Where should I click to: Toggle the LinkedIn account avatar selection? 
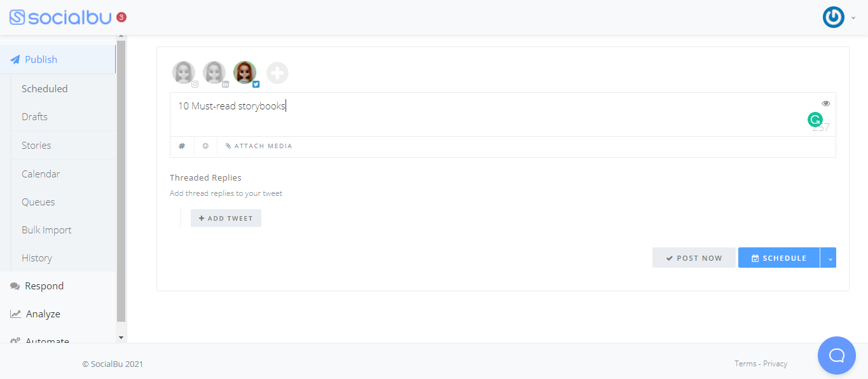click(x=214, y=73)
